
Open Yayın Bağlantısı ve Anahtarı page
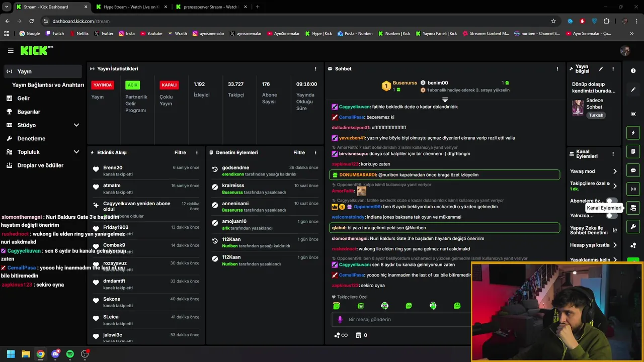[48, 85]
